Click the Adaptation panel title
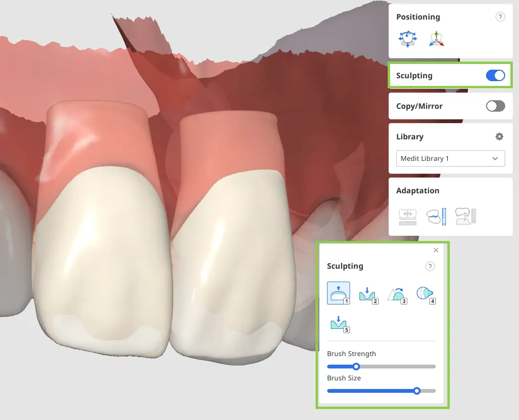 [418, 190]
